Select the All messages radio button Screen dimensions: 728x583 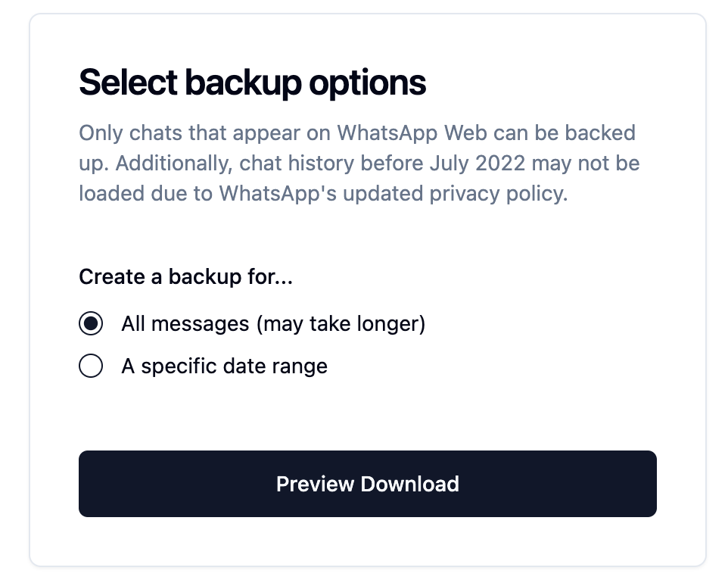point(91,323)
